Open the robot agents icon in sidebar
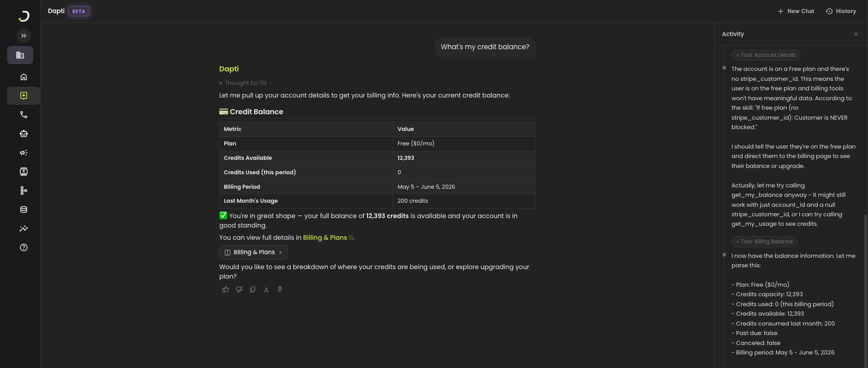868x368 pixels. [x=24, y=133]
